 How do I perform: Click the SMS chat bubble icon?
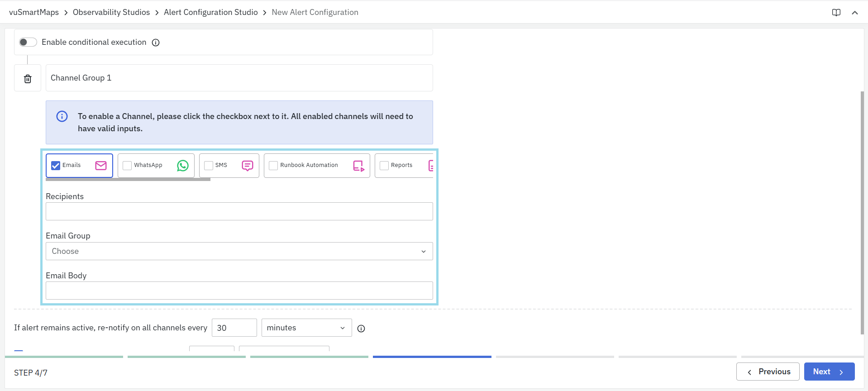[x=248, y=166]
